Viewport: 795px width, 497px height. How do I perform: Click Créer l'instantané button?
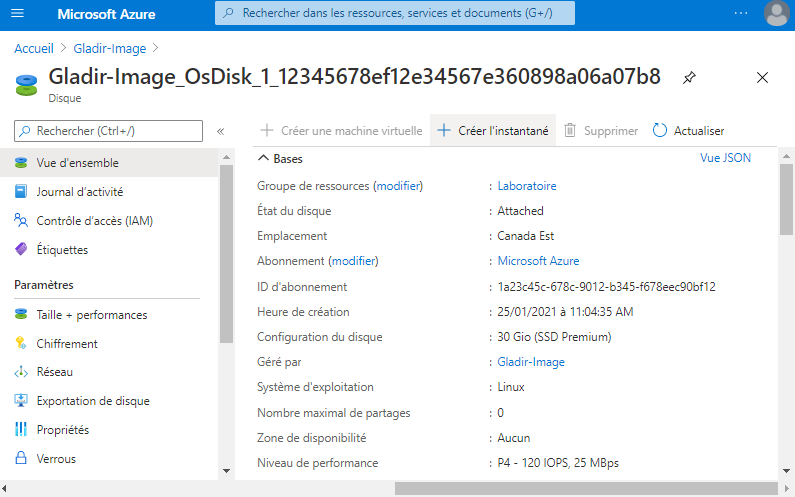click(493, 131)
